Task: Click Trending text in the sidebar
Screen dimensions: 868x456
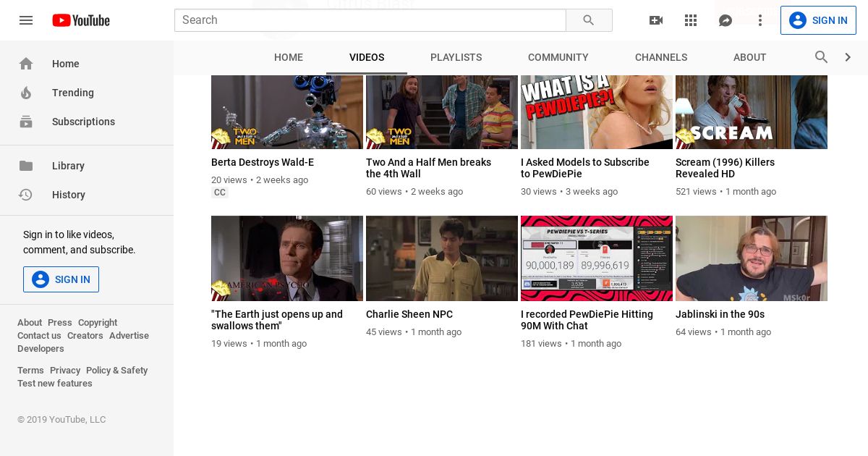Action: tap(73, 93)
